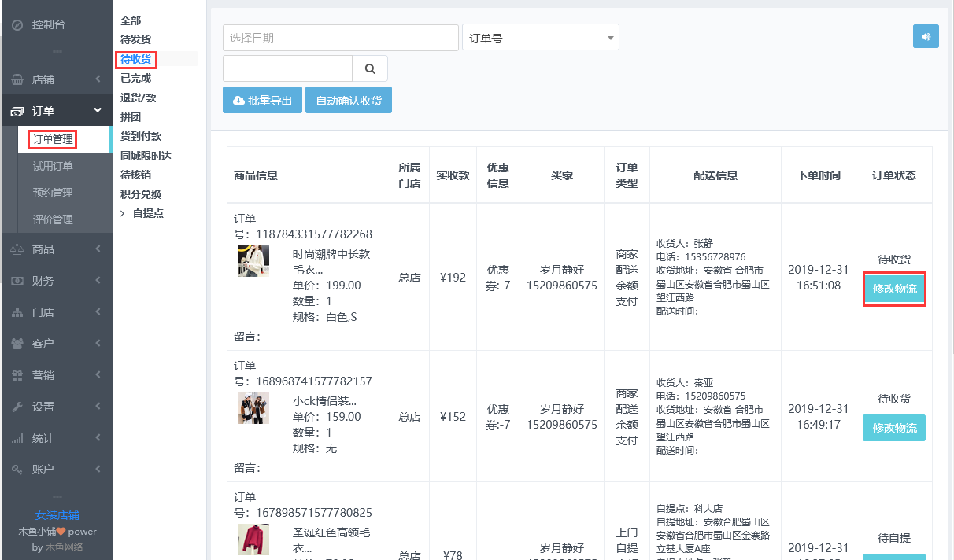Click the 客户 users icon in sidebar
Viewport: 954px width, 560px height.
pos(17,344)
